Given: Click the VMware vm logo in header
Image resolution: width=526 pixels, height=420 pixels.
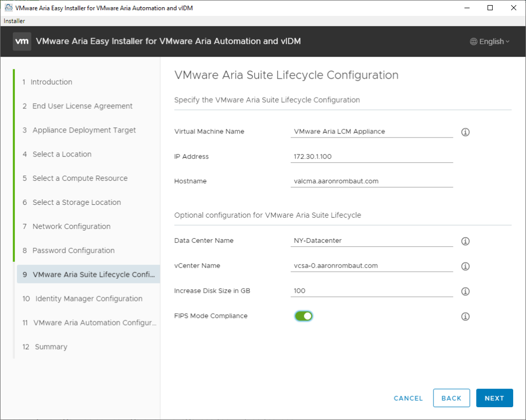Looking at the screenshot, I should point(22,42).
